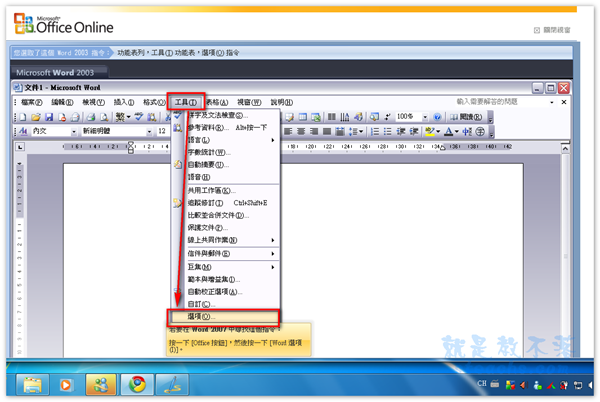This screenshot has width=600, height=402.
Task: Open the Style 內文 dropdown
Action: (x=73, y=132)
